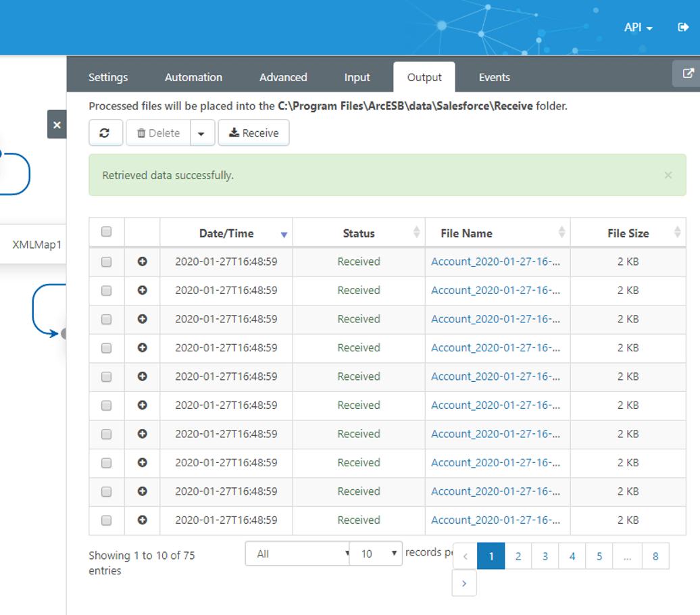
Task: Open the records per page dropdown
Action: pyautogui.click(x=376, y=553)
